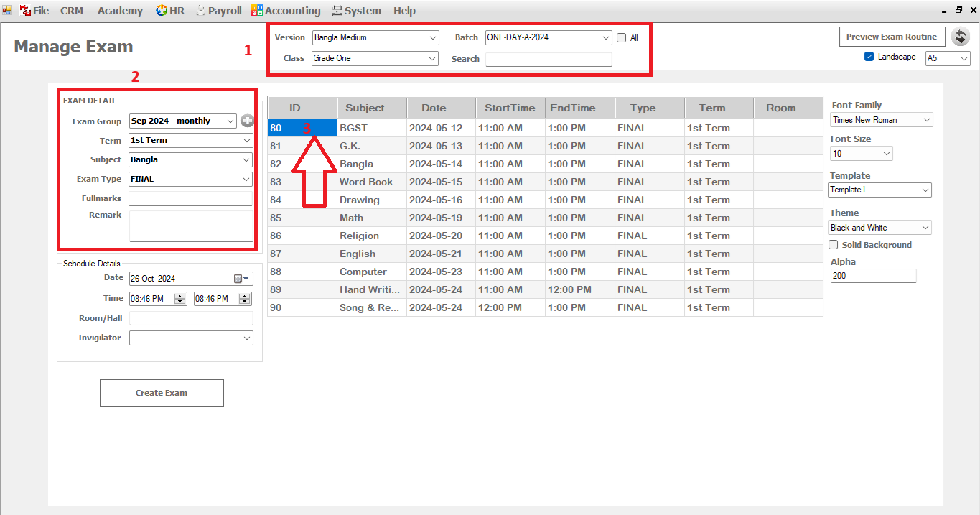Select the Hand Writi... subject cell
The height and width of the screenshot is (515, 980).
[x=372, y=289]
